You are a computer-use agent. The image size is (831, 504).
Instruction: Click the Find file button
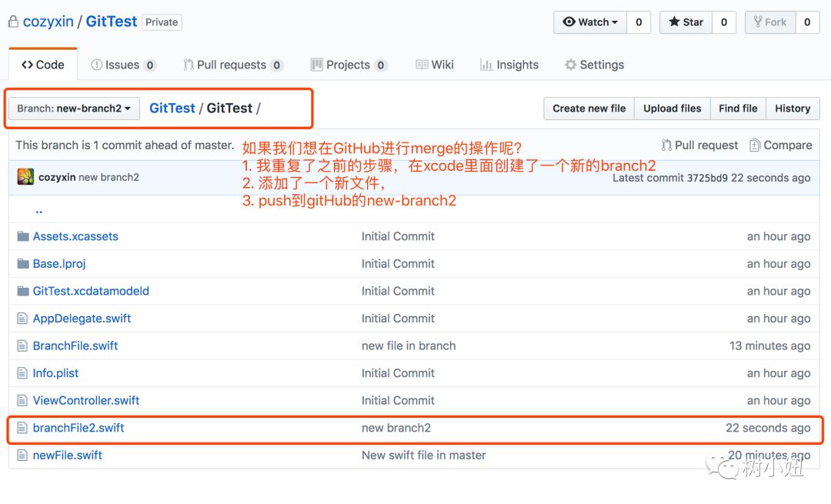[738, 108]
